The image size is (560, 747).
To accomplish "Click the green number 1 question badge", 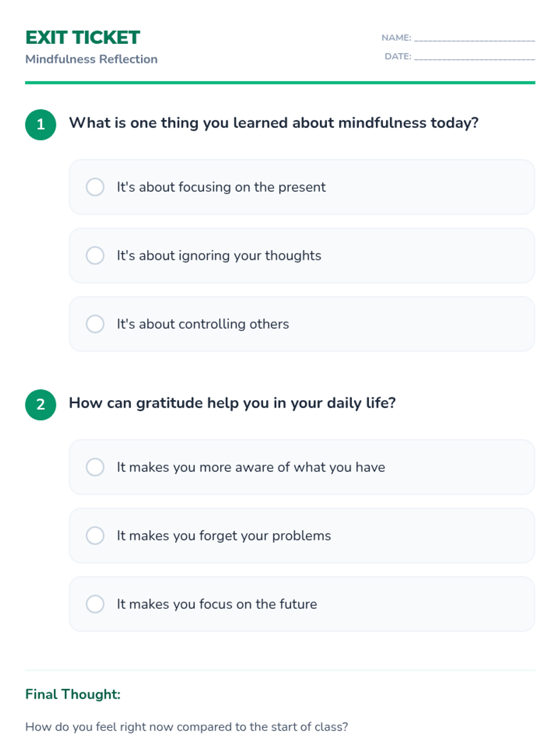I will click(x=41, y=125).
